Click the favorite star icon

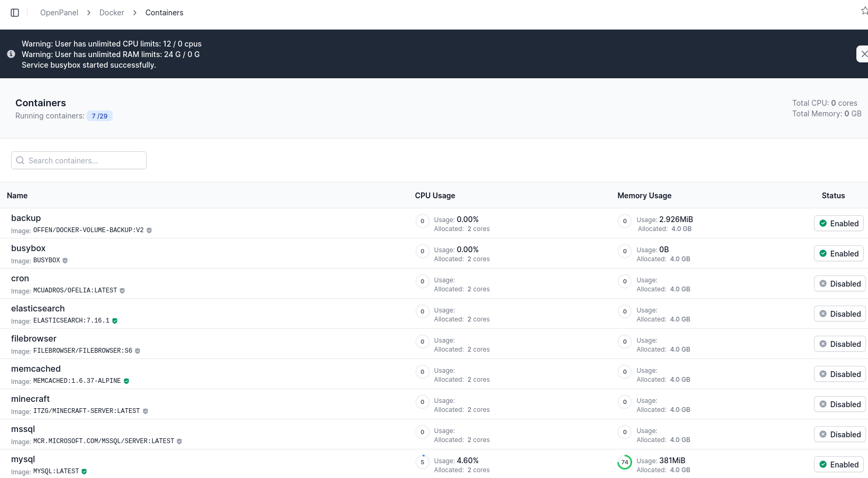click(864, 11)
